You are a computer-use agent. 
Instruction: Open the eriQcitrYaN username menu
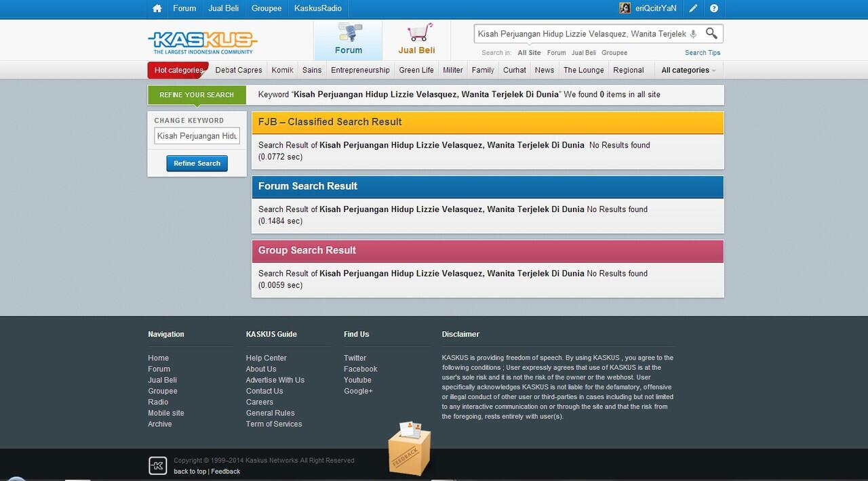656,9
